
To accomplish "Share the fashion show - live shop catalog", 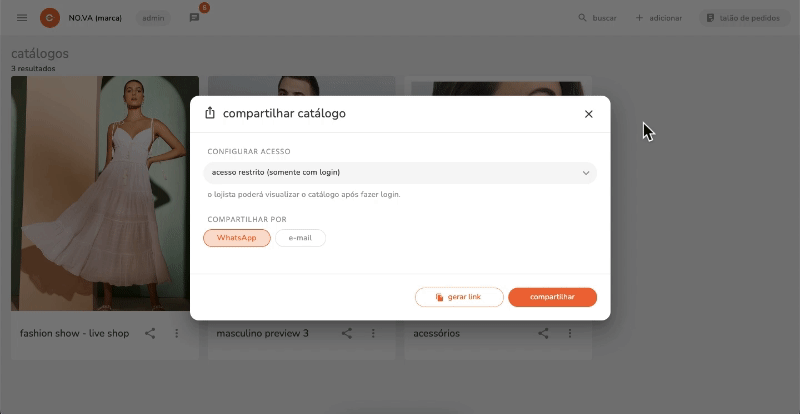I will [150, 333].
